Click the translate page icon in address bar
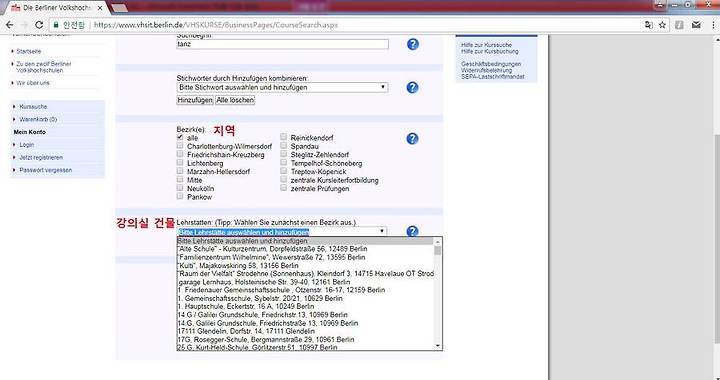 click(648, 25)
